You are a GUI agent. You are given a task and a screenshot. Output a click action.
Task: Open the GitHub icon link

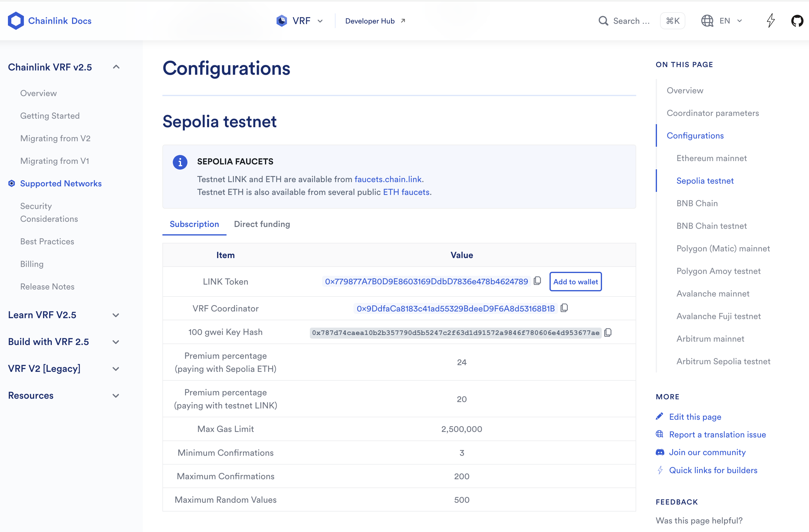(x=797, y=21)
